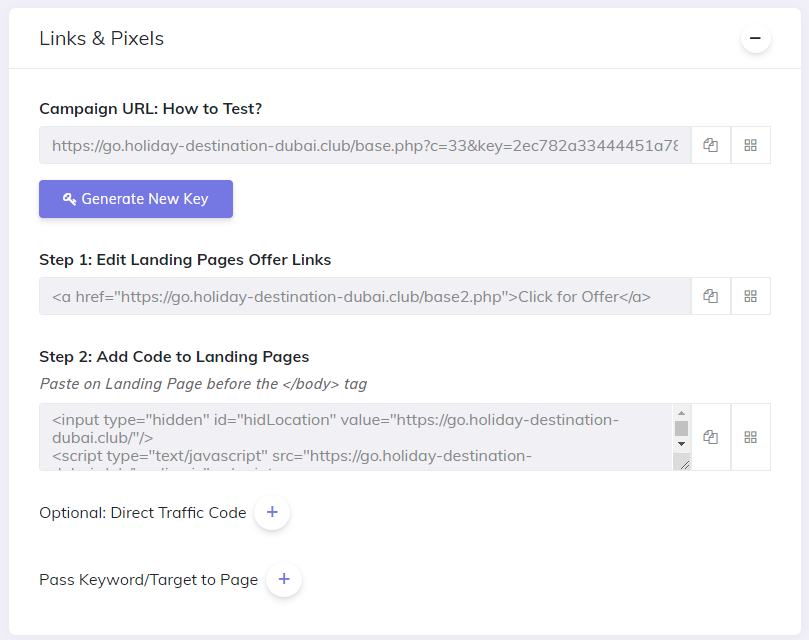Click the 'Step 2: Add Code to Landing Pages' heading
The image size is (809, 640).
[174, 357]
